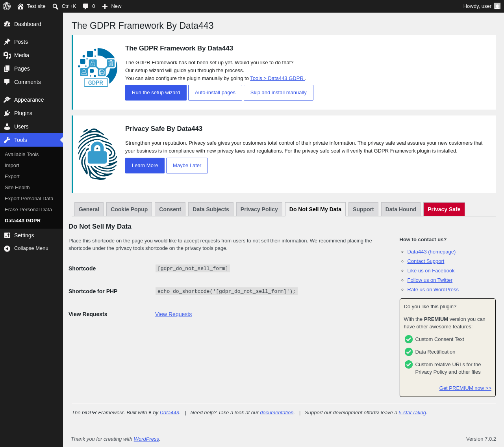The height and width of the screenshot is (447, 504).
Task: Click Rate us on WordPress link
Action: pos(433,290)
